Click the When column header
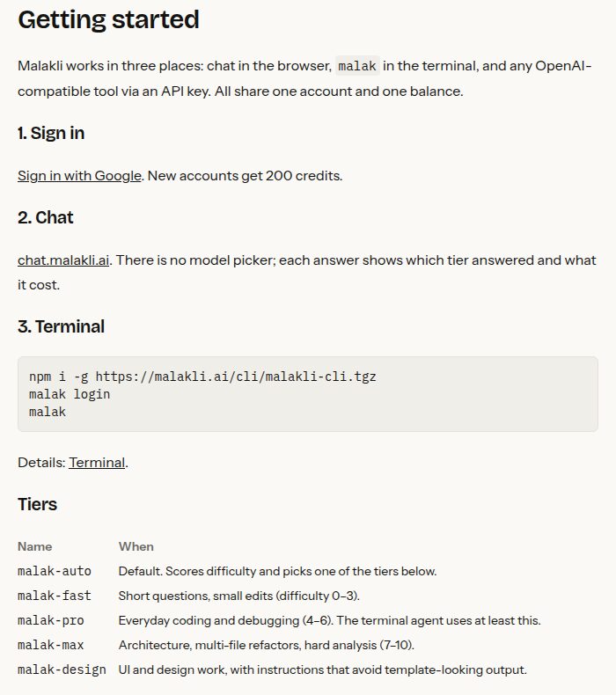616x695 pixels. click(x=136, y=546)
